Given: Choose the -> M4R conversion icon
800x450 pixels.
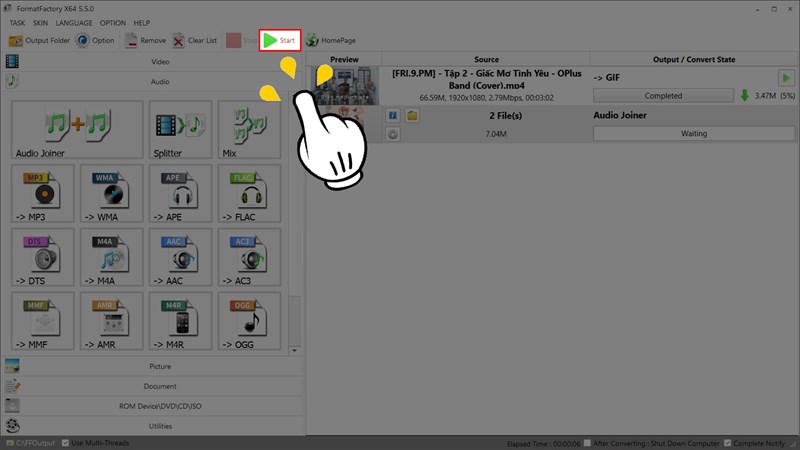Looking at the screenshot, I should click(180, 321).
